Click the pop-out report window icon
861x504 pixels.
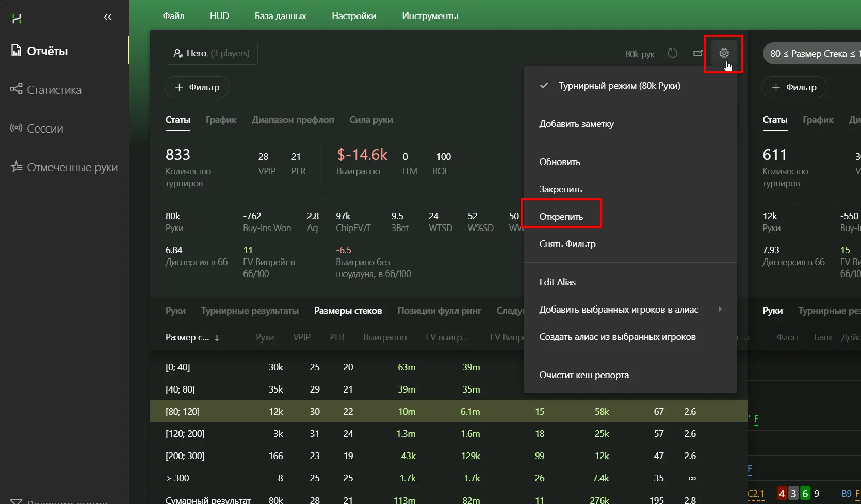pos(697,53)
